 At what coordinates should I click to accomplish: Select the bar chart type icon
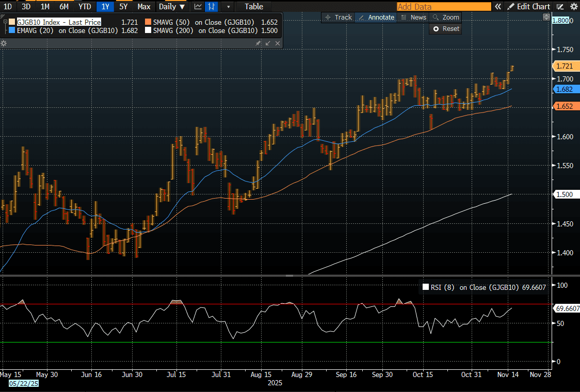(211, 7)
